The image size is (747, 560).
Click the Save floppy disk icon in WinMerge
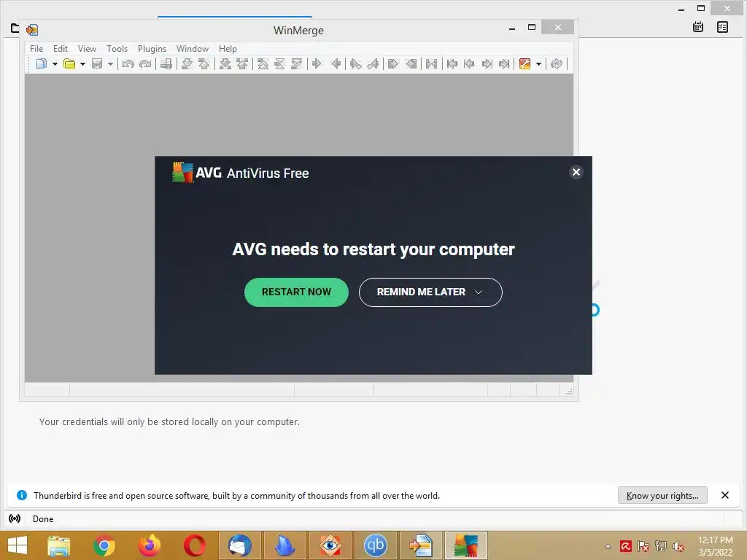click(97, 63)
